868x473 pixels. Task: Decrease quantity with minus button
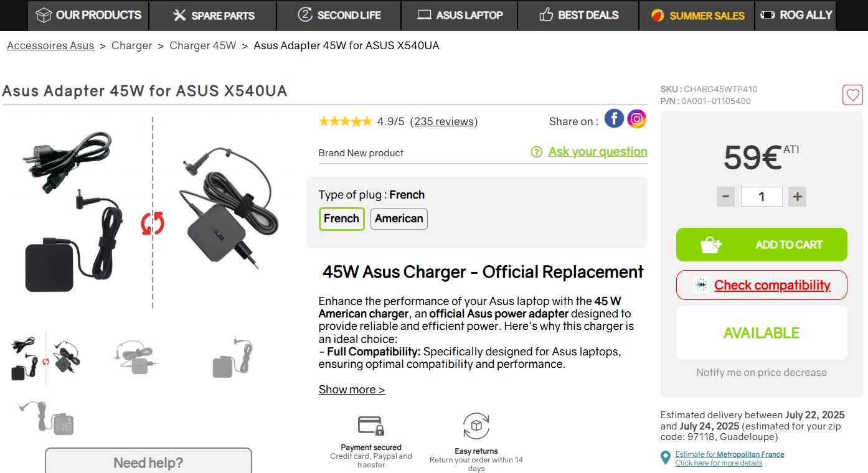(725, 197)
